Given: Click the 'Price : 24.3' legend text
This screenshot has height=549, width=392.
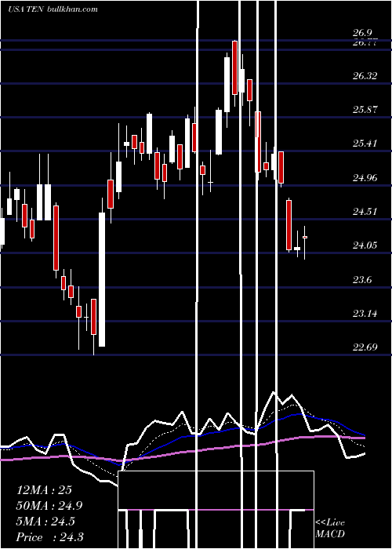Looking at the screenshot, I should point(49,537).
